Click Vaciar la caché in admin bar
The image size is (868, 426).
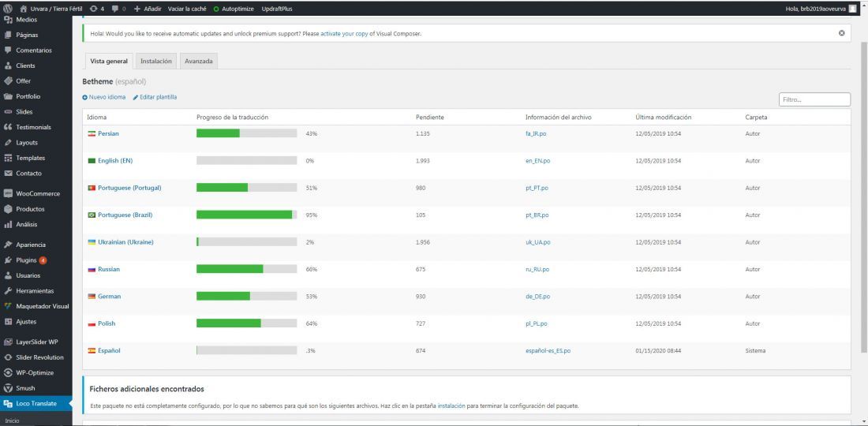[x=187, y=9]
